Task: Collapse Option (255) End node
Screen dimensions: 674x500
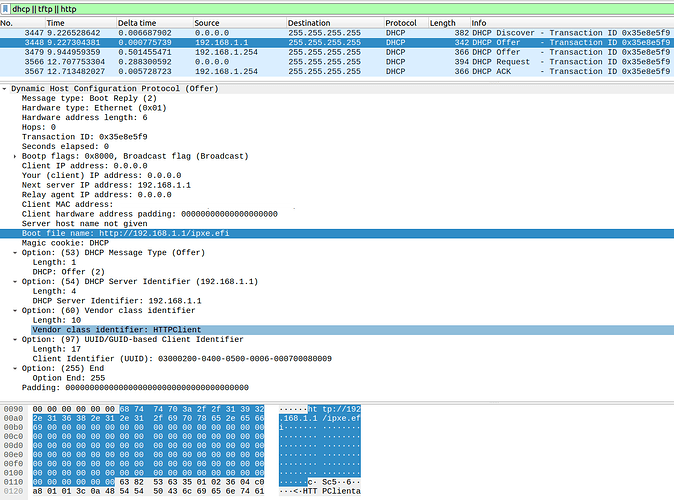Action: click(15, 368)
